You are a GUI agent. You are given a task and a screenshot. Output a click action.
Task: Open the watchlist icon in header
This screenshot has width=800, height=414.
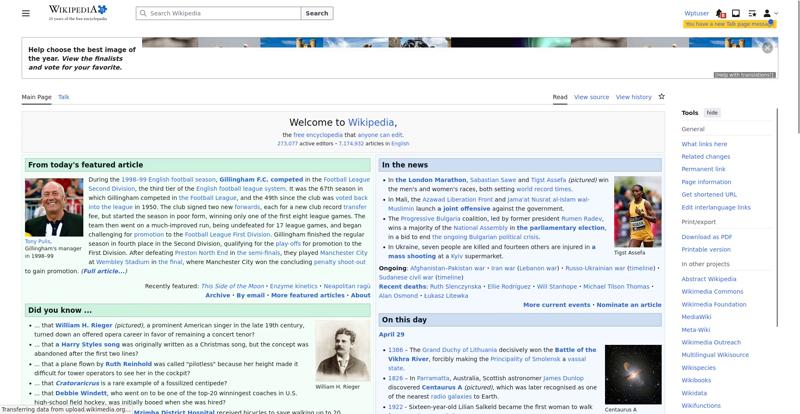click(x=751, y=13)
